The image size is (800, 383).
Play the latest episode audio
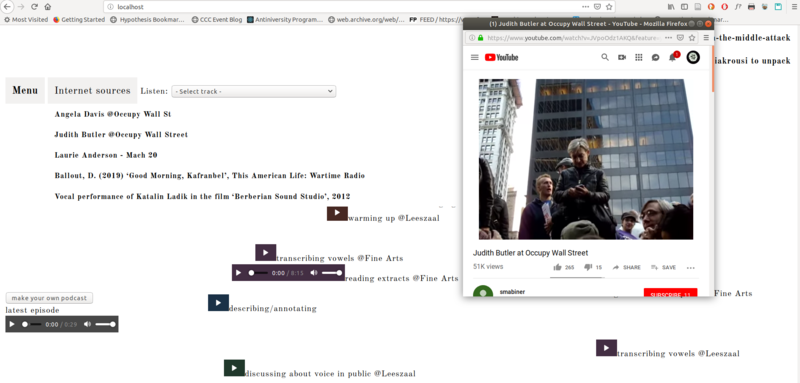click(12, 324)
